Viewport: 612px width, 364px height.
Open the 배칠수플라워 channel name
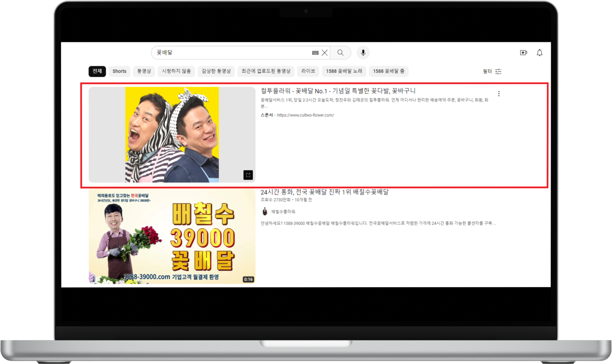283,212
